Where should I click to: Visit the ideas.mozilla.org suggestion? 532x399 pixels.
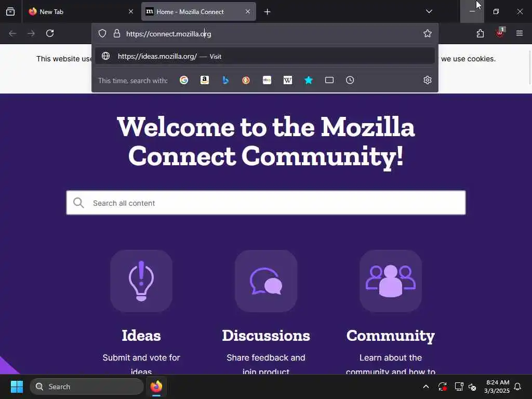coord(265,56)
